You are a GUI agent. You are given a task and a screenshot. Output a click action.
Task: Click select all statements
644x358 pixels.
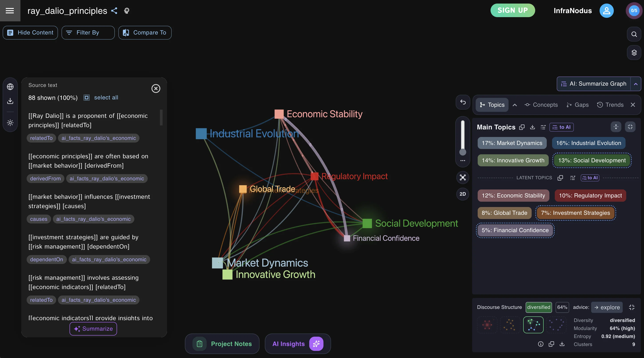click(106, 97)
